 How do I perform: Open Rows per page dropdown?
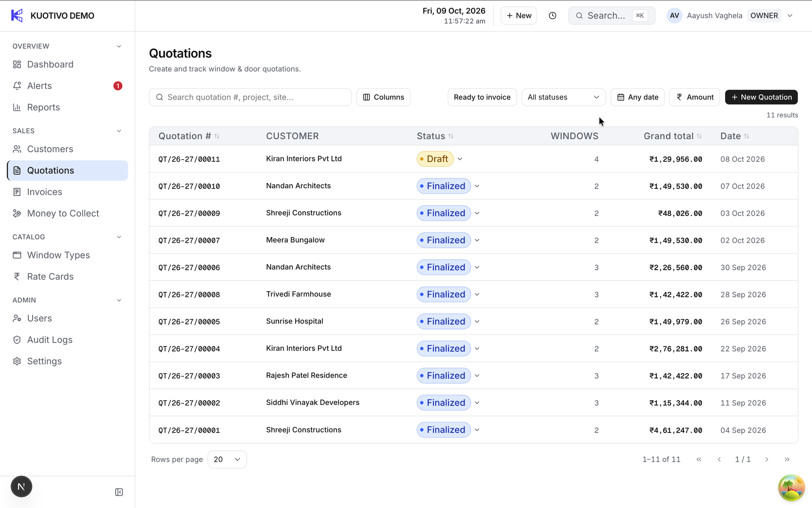pos(227,459)
